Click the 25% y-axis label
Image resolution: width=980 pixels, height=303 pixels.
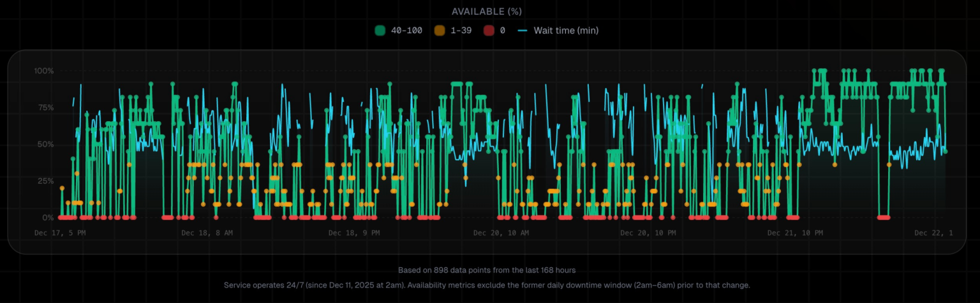coord(46,181)
